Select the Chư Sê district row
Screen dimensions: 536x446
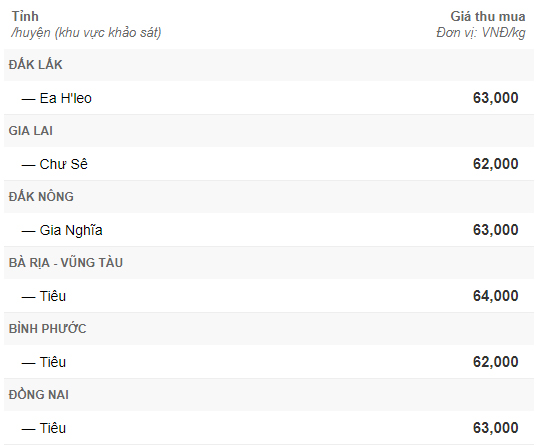click(x=269, y=164)
